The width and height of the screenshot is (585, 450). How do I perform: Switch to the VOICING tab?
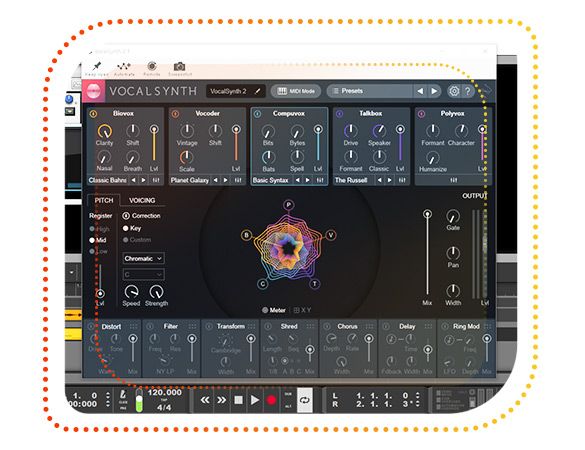142,200
